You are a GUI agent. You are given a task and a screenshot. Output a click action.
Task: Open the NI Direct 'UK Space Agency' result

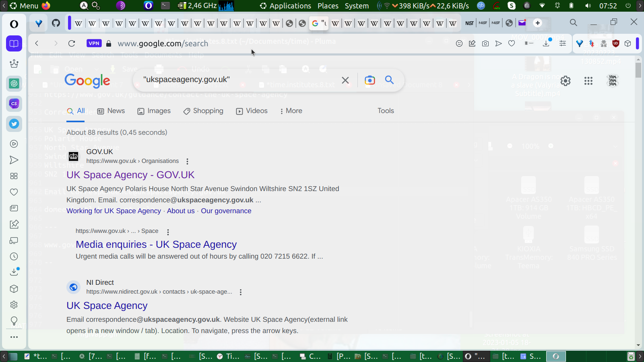pyautogui.click(x=107, y=306)
